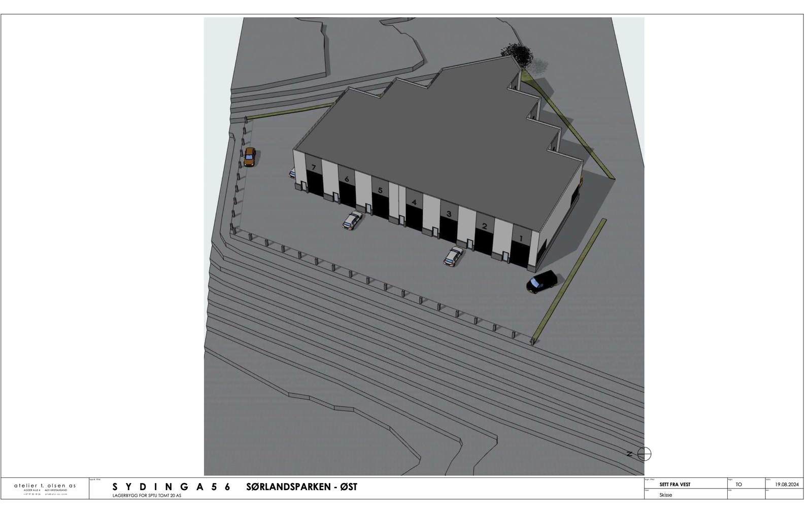Select the unit number 7 on the facade
Screen dimensions: 812x516
pyautogui.click(x=314, y=167)
